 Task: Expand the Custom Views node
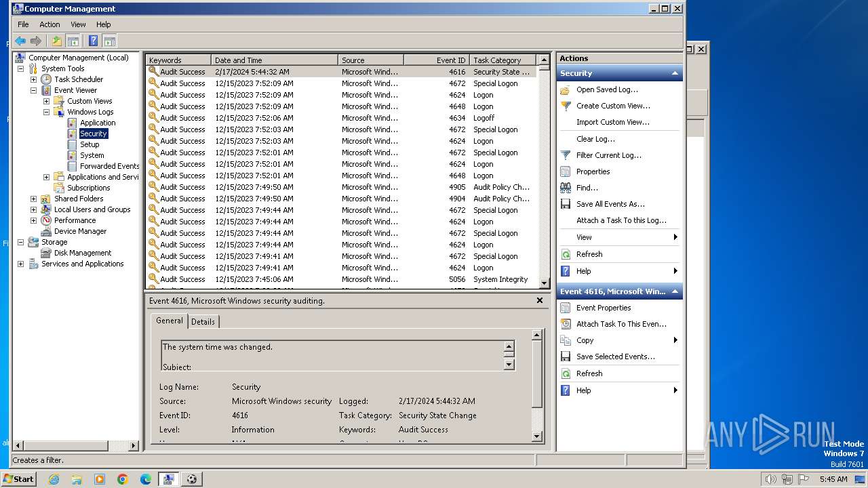point(46,101)
